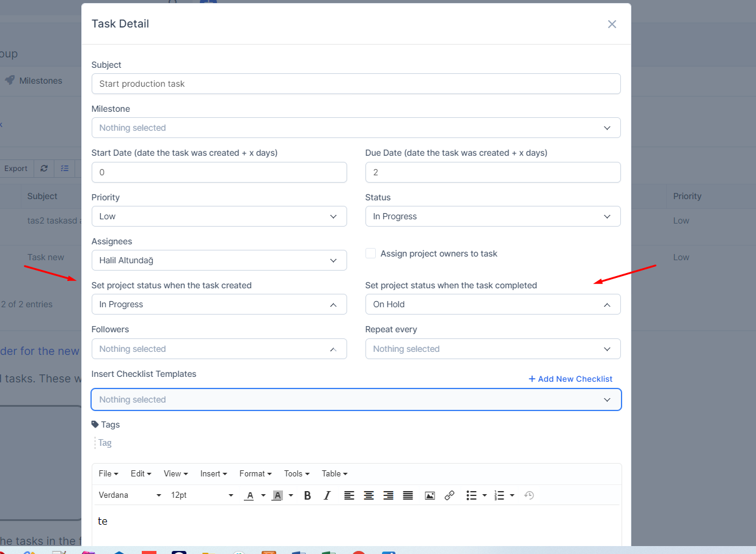
Task: Create a bulleted list
Action: [472, 495]
